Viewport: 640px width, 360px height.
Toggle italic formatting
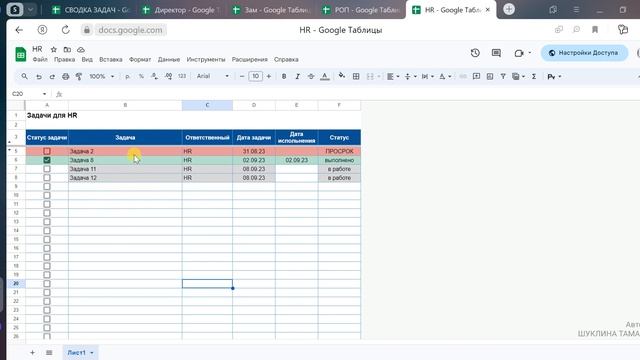(x=298, y=76)
